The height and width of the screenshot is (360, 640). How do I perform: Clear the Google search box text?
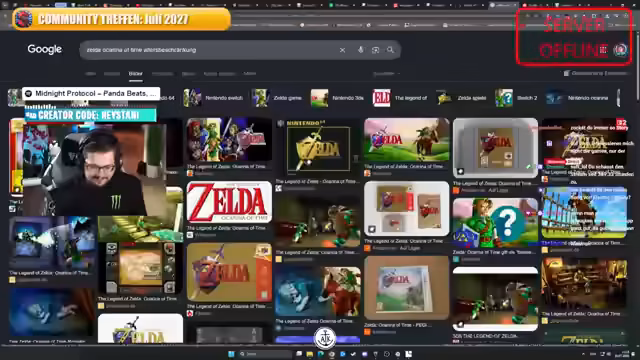[342, 50]
